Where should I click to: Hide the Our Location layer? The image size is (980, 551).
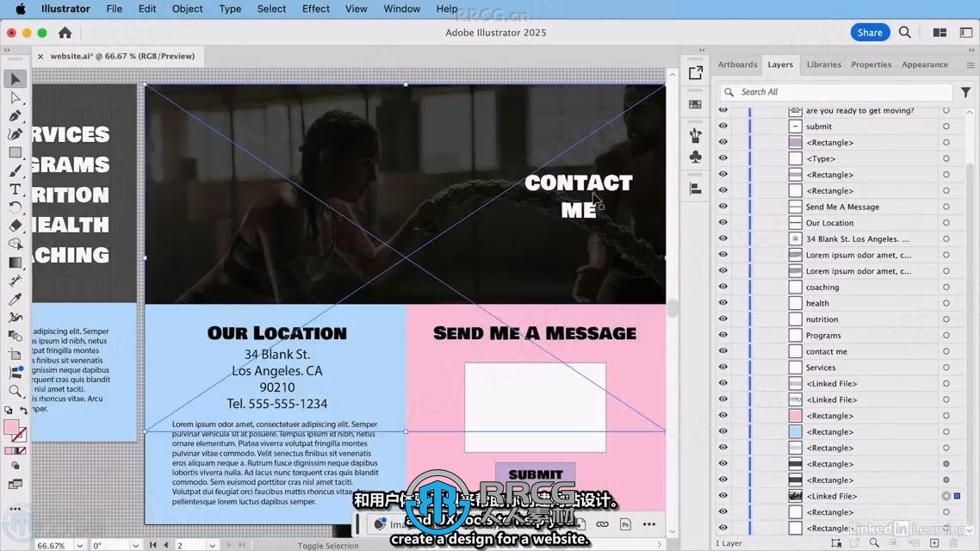723,222
